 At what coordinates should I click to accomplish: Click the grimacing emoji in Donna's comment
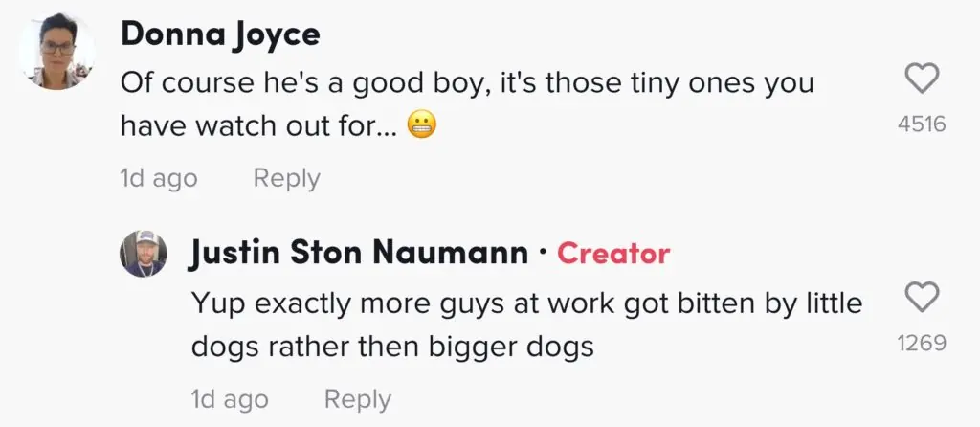(422, 124)
